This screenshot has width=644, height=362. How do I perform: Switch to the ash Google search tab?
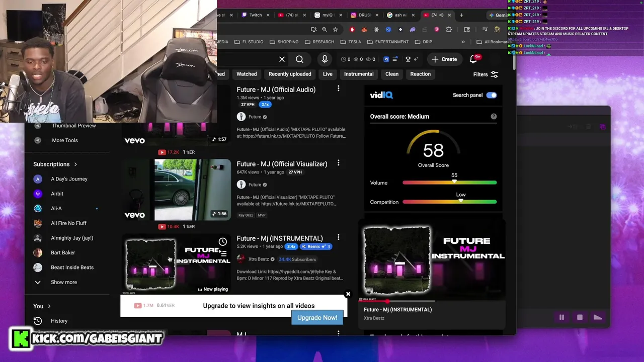pos(400,15)
